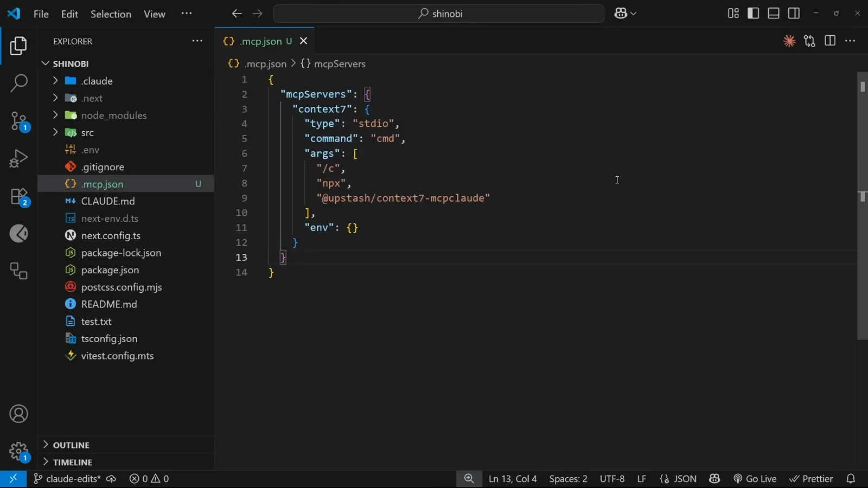Viewport: 868px width, 488px height.
Task: Click the Open Changes icon in editor toolbar
Action: click(x=809, y=41)
